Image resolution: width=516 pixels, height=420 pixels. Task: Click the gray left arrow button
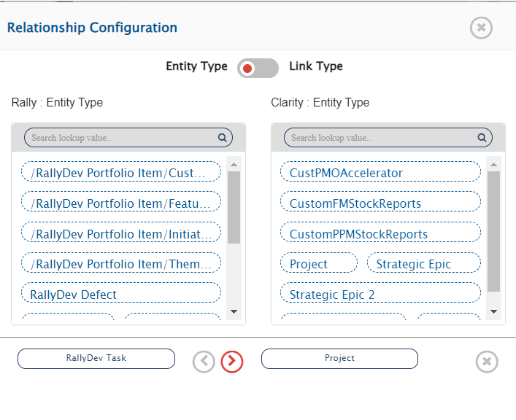pos(204,361)
